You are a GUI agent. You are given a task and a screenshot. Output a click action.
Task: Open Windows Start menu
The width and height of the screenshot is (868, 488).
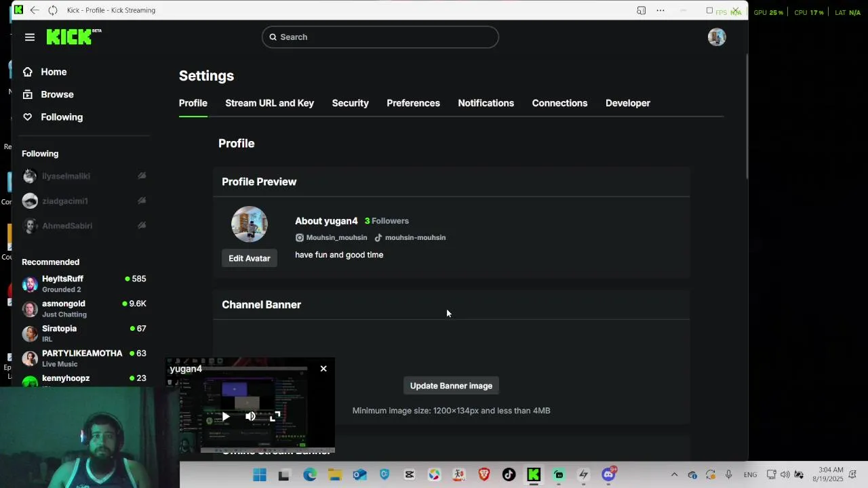tap(260, 475)
